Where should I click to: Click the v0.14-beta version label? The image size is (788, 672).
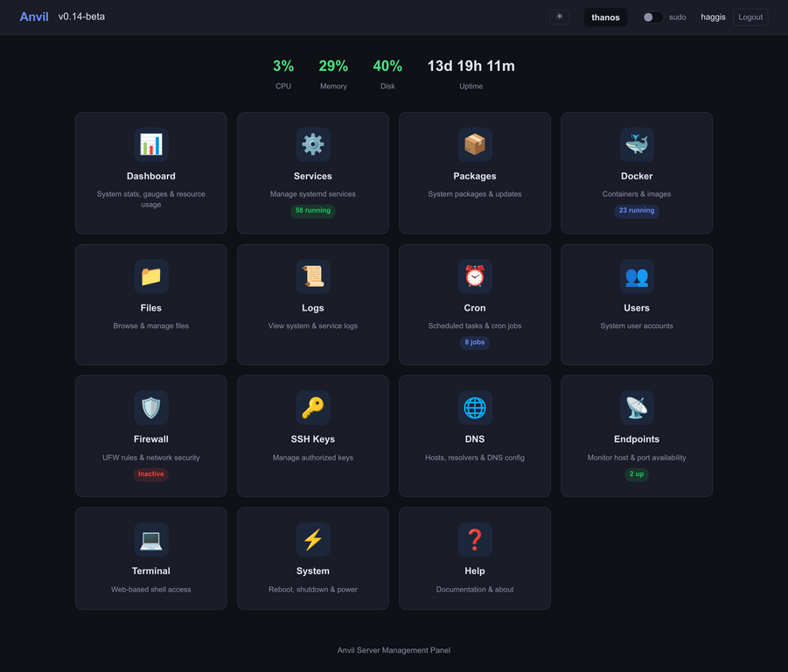coord(81,17)
